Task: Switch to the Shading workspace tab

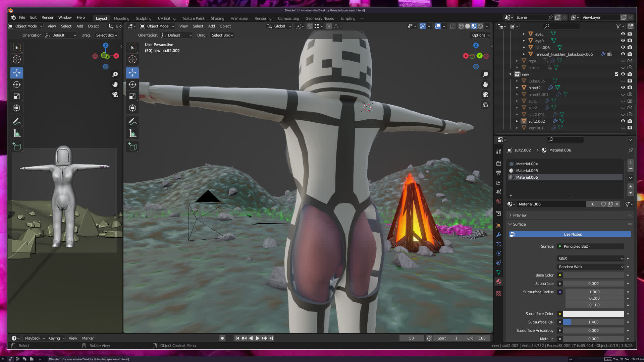Action: [217, 18]
